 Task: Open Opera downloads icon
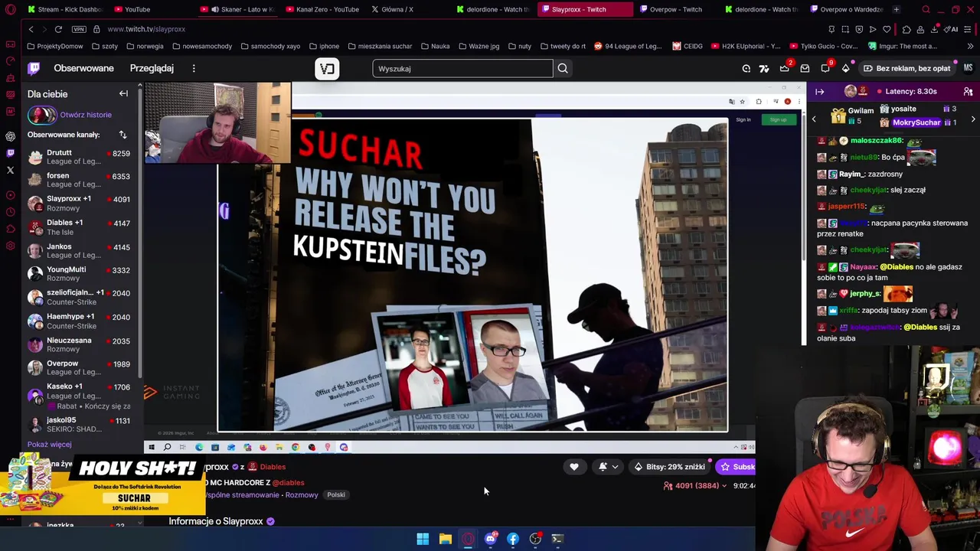935,29
